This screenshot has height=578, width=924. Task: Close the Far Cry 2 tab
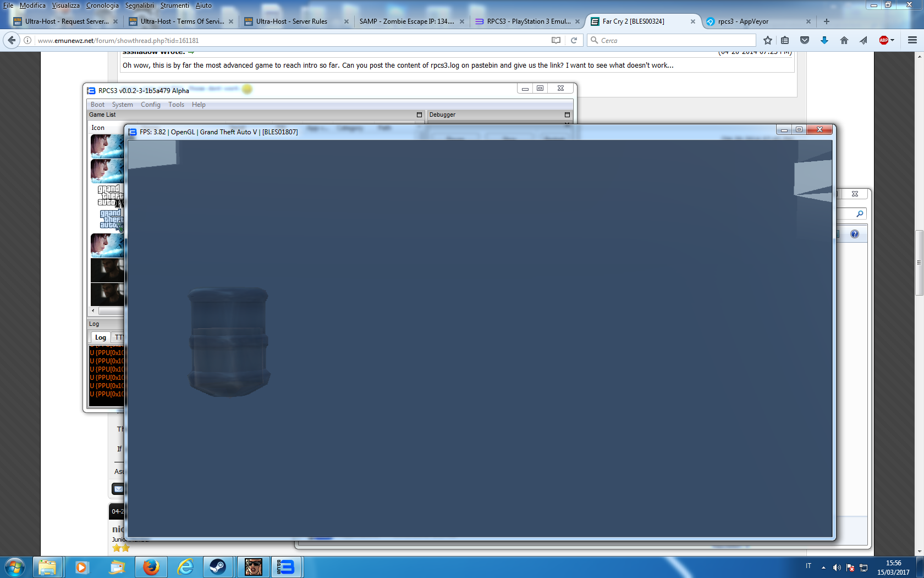[692, 21]
